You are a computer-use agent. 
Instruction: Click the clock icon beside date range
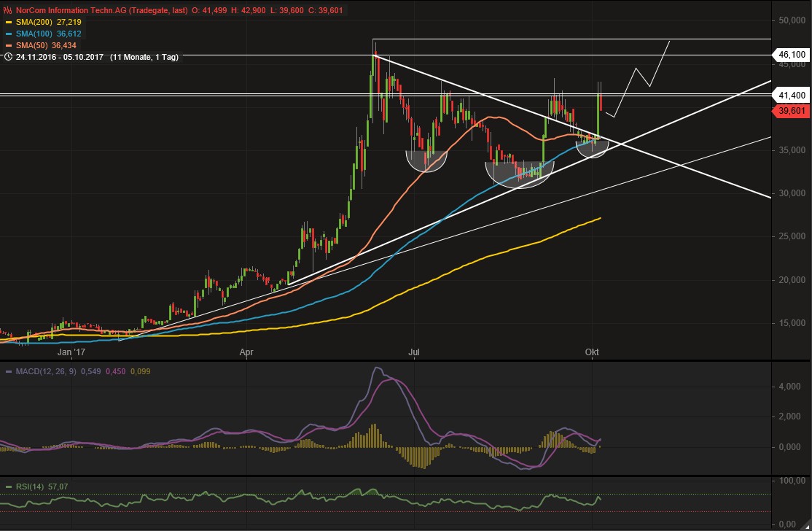point(8,57)
